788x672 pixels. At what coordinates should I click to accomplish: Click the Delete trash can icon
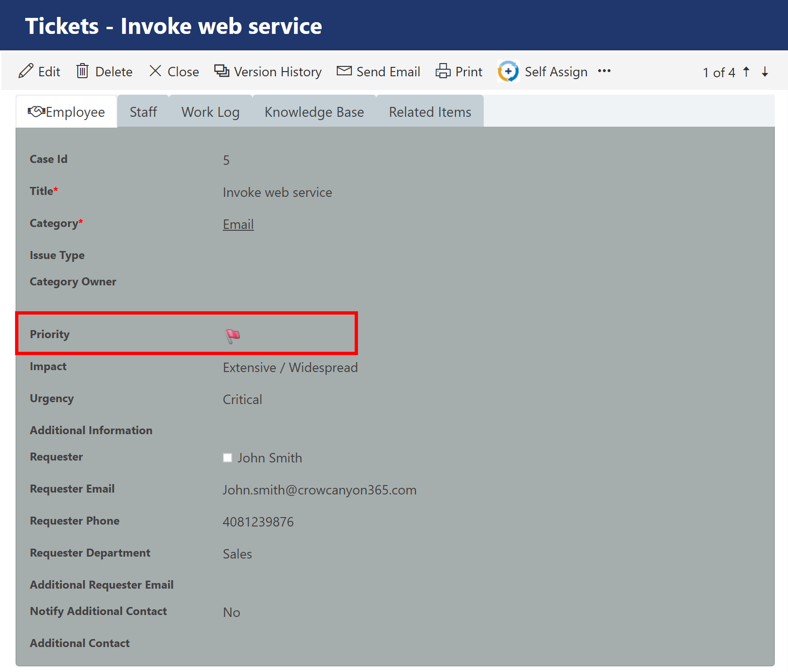82,71
